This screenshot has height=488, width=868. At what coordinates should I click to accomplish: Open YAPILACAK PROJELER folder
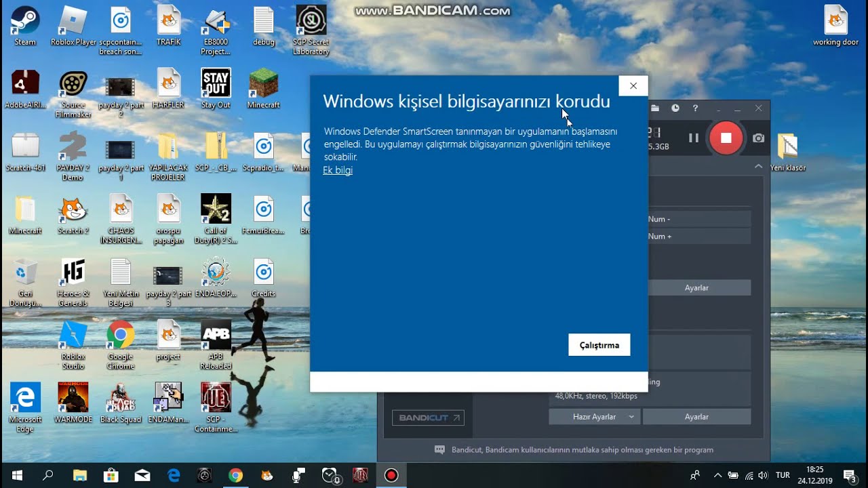tap(168, 157)
